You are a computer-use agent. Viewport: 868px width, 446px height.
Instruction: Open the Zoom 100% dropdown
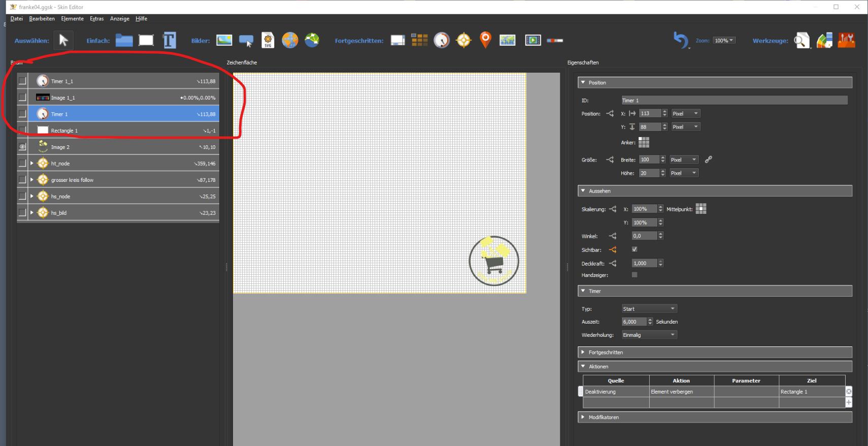point(724,40)
